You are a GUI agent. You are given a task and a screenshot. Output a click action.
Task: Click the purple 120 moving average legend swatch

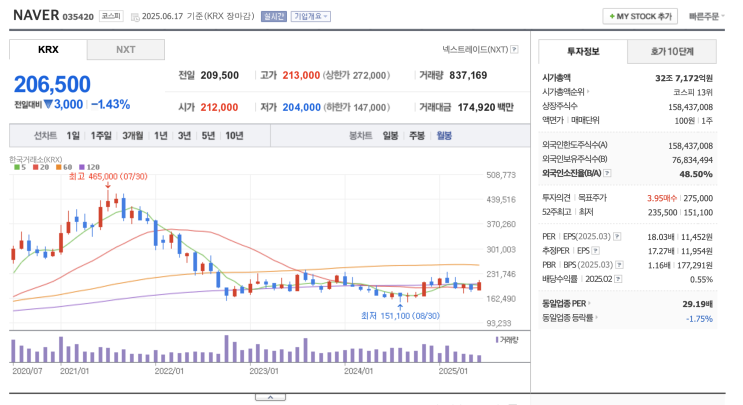[x=82, y=167]
